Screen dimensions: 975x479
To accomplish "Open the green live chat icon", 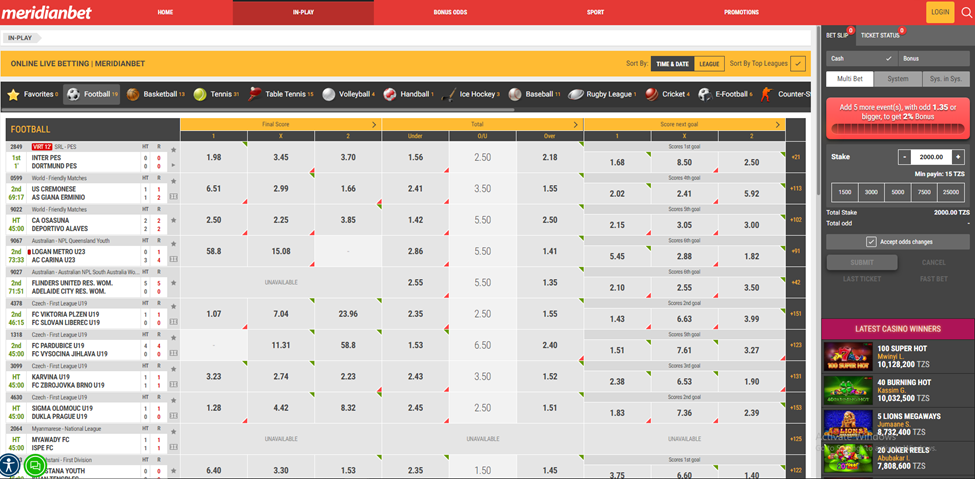I will [x=35, y=464].
